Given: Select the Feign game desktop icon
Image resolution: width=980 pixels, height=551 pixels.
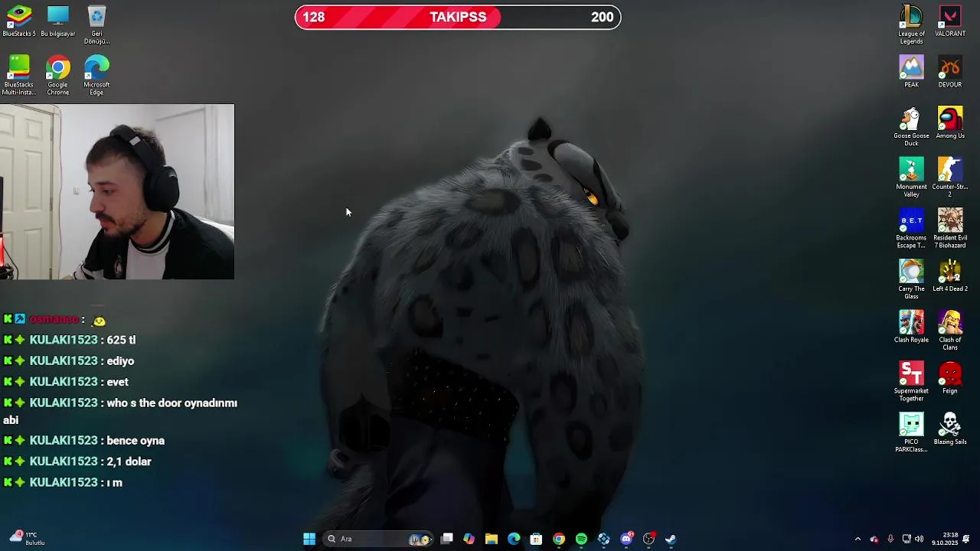Looking at the screenshot, I should tap(950, 379).
